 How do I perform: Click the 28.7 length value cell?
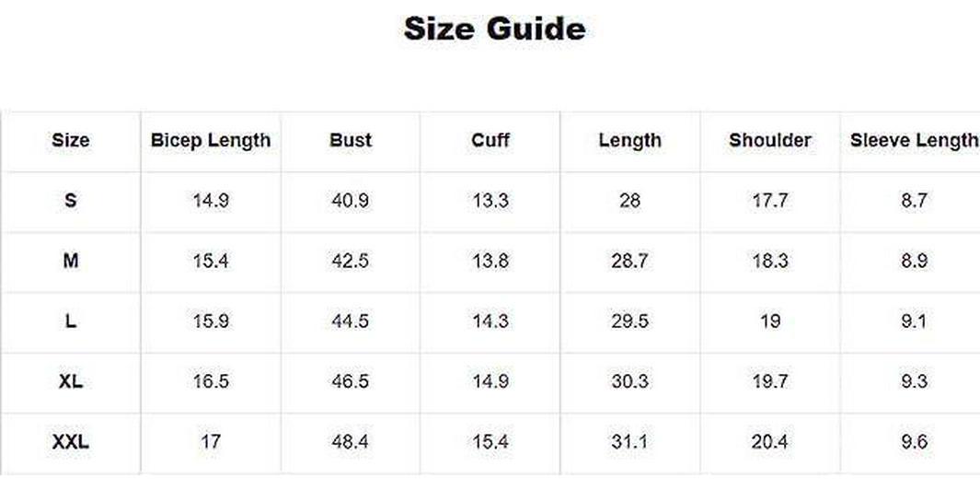coord(630,261)
